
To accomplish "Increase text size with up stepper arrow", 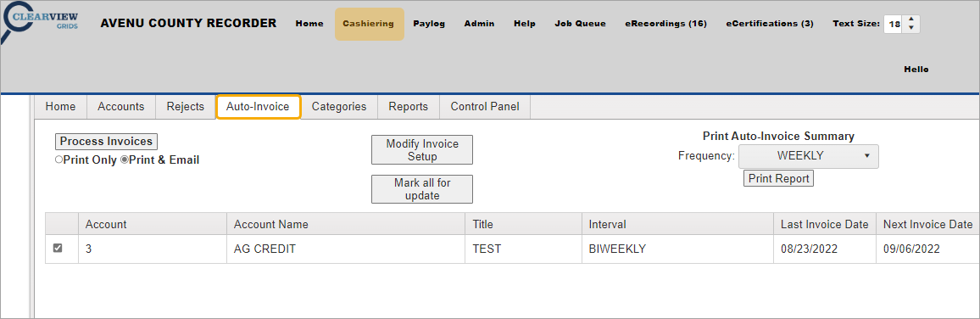I will pyautogui.click(x=910, y=20).
